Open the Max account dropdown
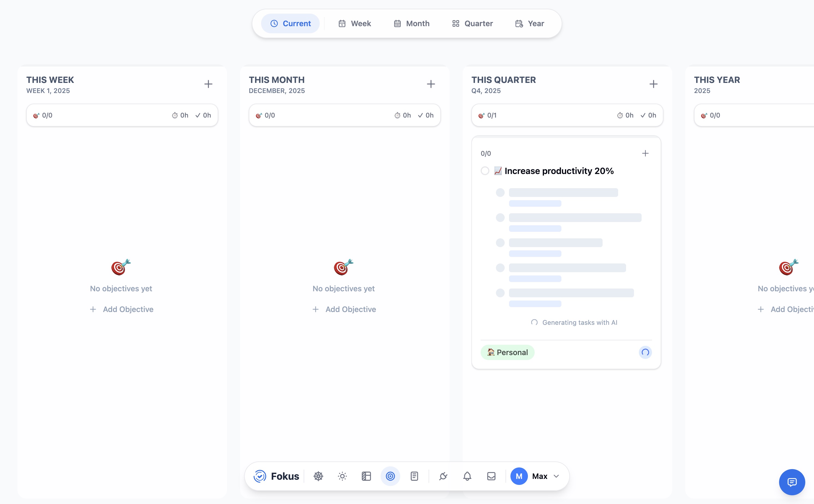Screen dimensions: 814x504 536,476
